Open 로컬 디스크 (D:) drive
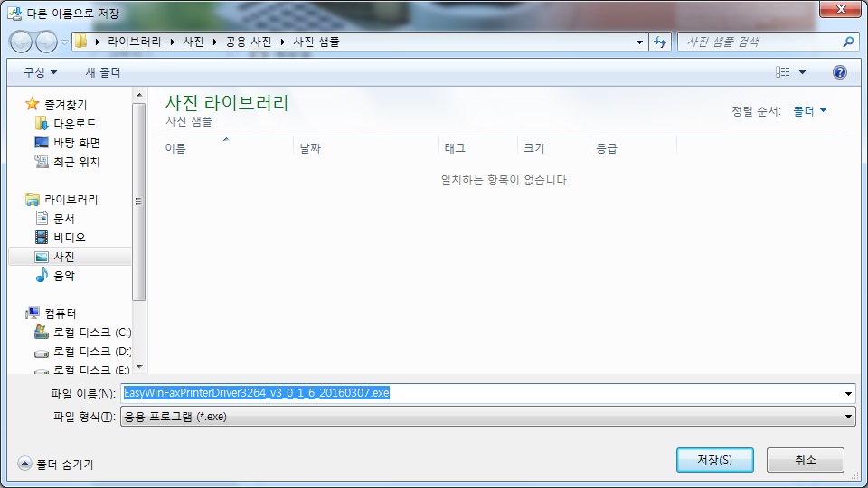The width and height of the screenshot is (868, 488). [92, 352]
